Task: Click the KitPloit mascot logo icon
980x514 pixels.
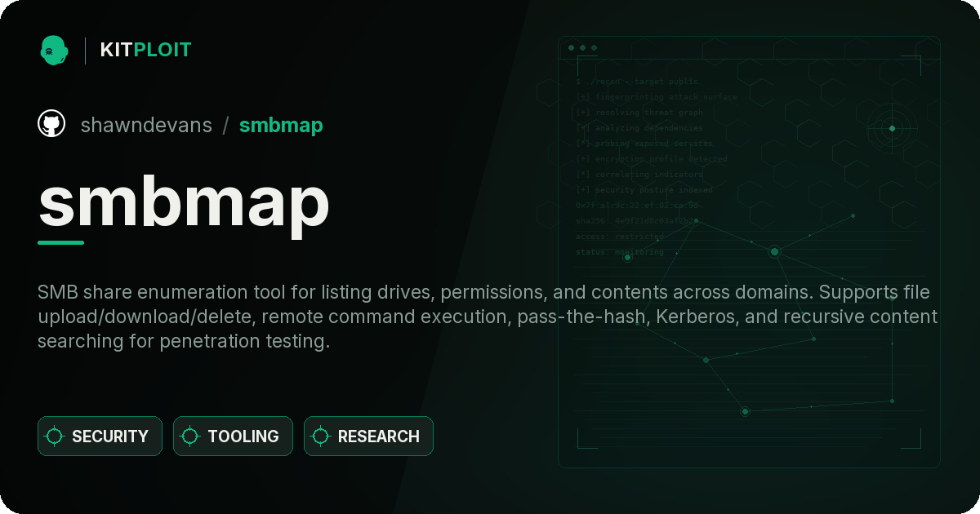Action: 54,50
